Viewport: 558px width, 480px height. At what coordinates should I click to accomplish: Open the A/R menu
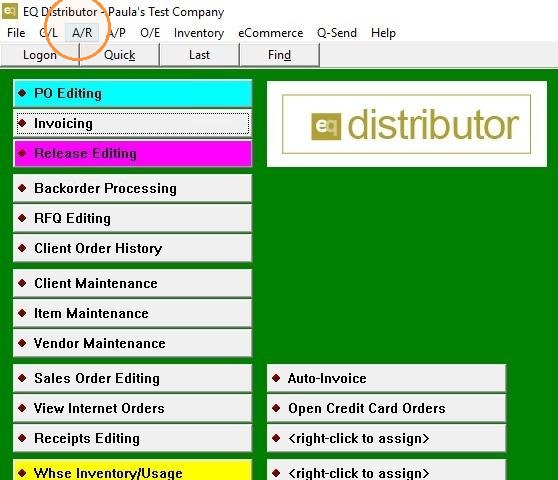[82, 33]
